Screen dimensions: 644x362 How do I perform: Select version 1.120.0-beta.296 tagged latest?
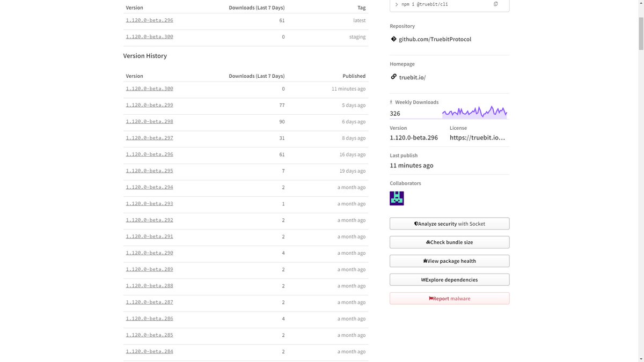(x=149, y=20)
